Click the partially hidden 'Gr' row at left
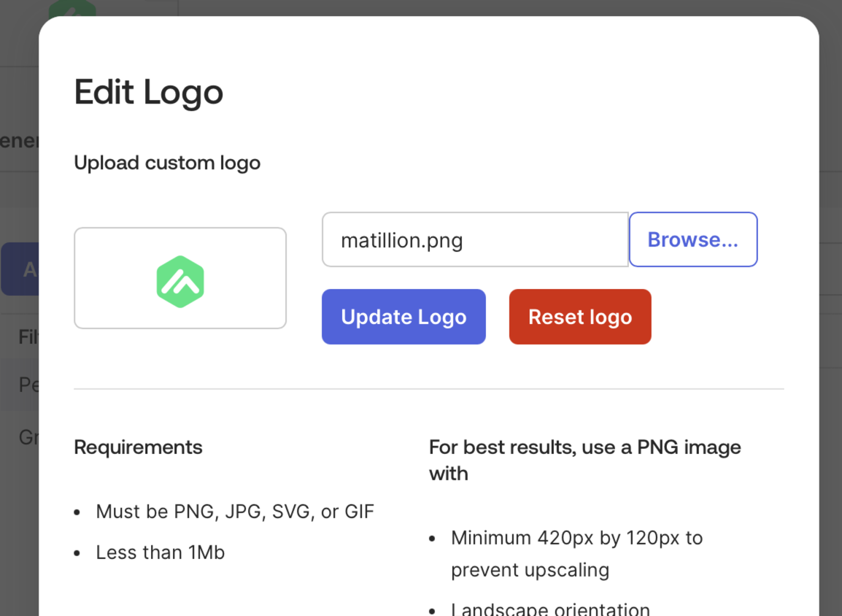Viewport: 842px width, 616px height. (x=28, y=437)
